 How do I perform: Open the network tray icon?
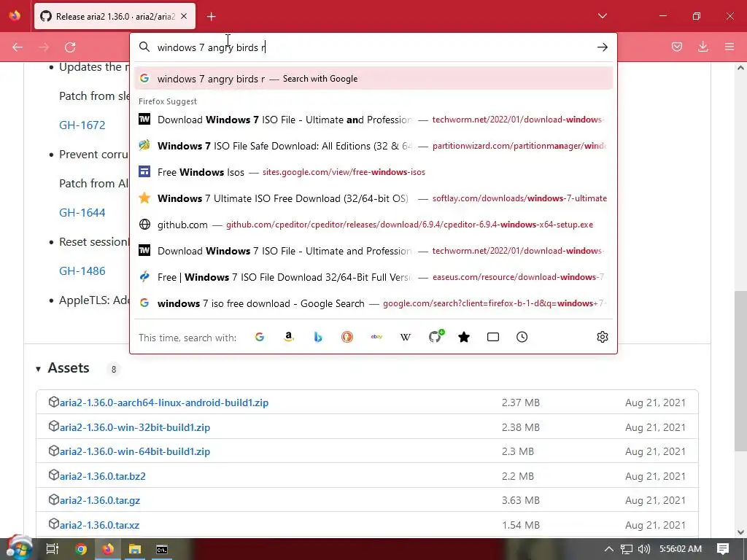click(627, 549)
